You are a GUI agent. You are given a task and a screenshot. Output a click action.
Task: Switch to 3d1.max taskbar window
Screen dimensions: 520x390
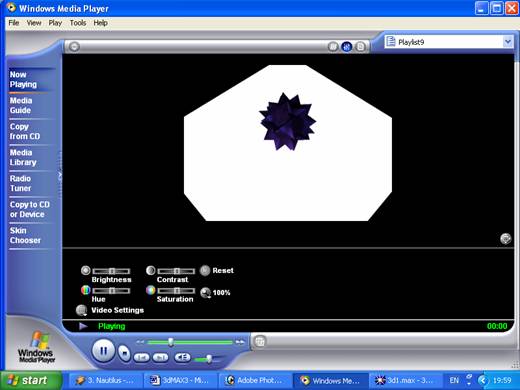click(405, 380)
